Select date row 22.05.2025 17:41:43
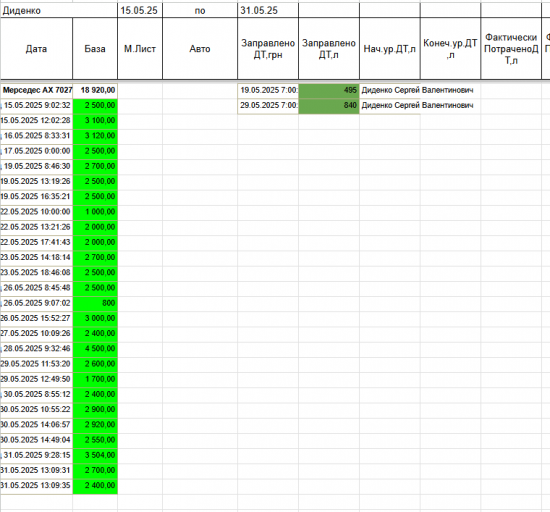The height and width of the screenshot is (512, 550). point(36,242)
